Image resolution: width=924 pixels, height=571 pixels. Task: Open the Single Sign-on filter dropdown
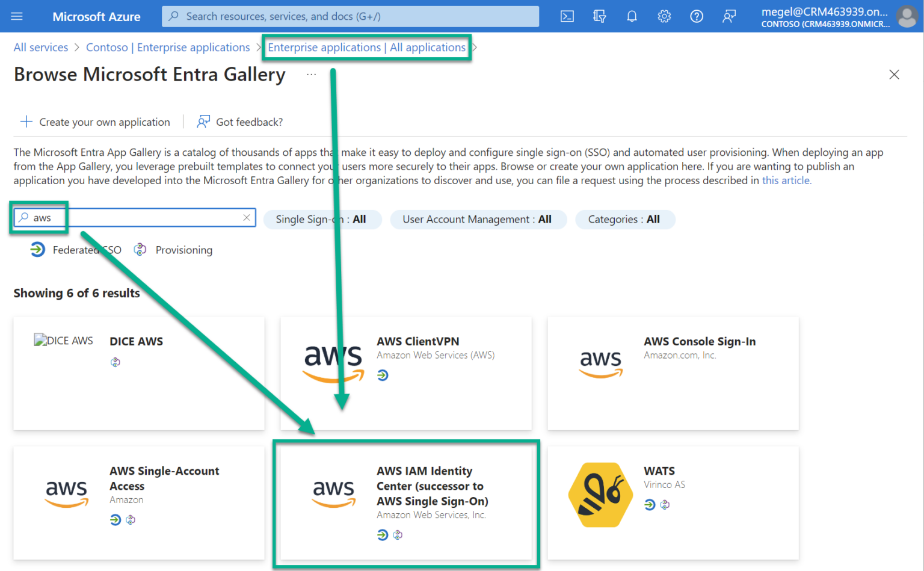pyautogui.click(x=322, y=219)
